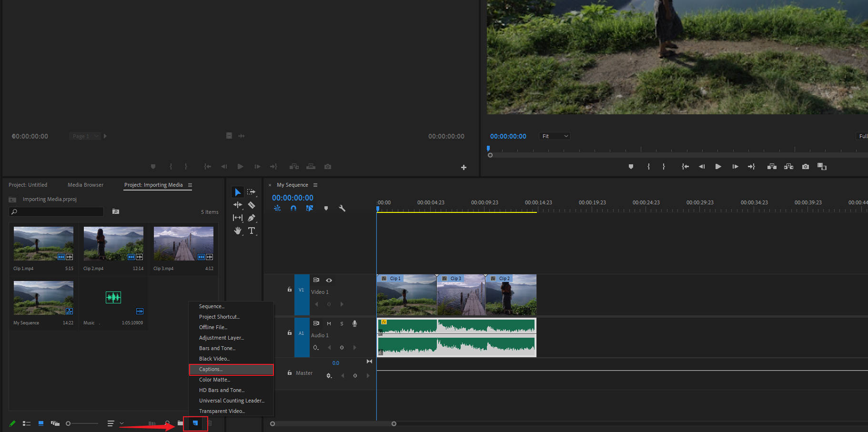Image resolution: width=868 pixels, height=432 pixels.
Task: Switch Project panel to icon view
Action: tap(41, 423)
